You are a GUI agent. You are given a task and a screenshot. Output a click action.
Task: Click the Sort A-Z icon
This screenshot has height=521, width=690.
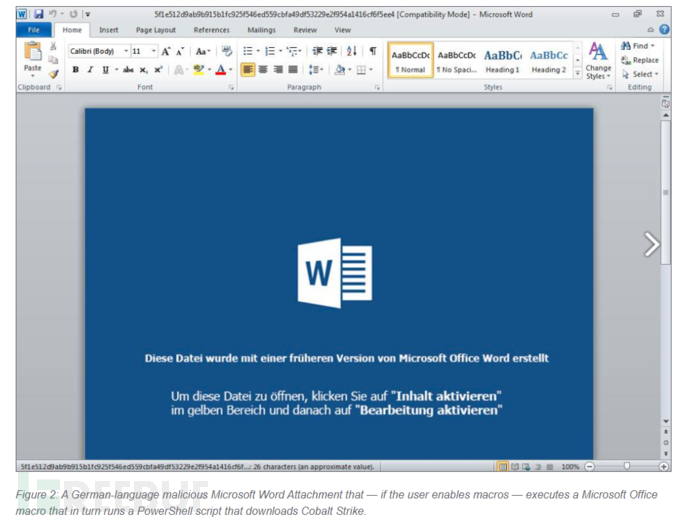[x=351, y=51]
